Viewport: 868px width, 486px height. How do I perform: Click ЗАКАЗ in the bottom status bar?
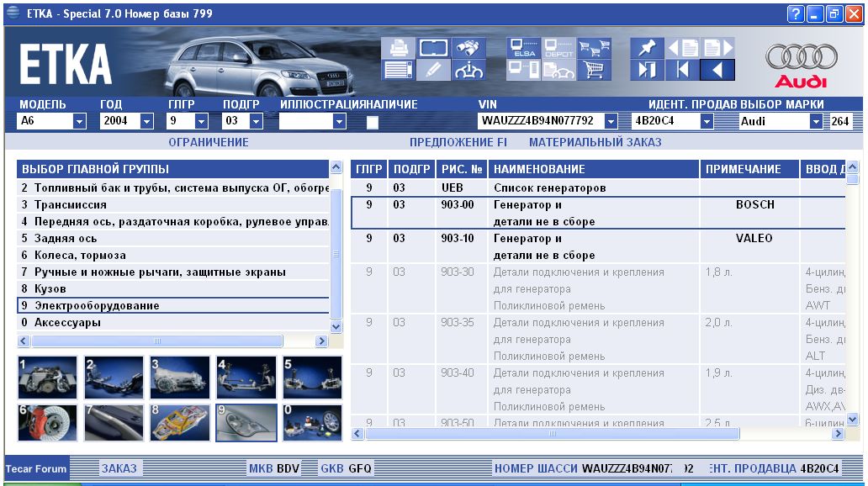119,468
